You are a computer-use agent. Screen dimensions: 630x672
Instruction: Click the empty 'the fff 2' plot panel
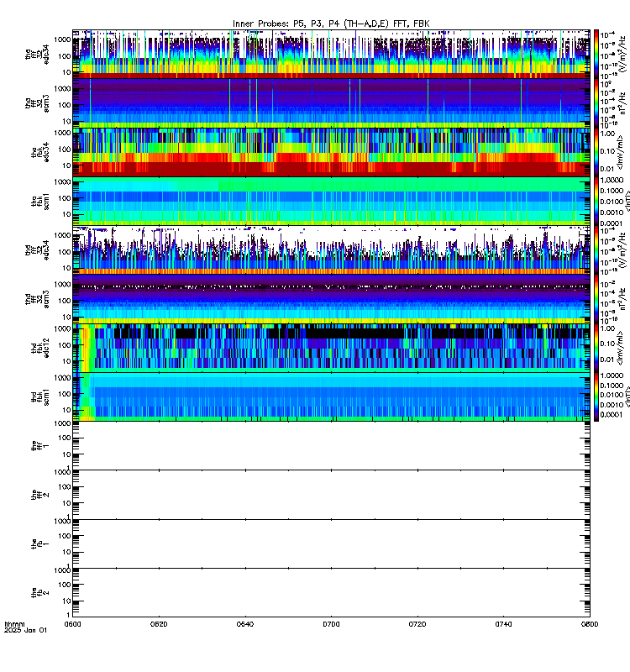(x=331, y=495)
